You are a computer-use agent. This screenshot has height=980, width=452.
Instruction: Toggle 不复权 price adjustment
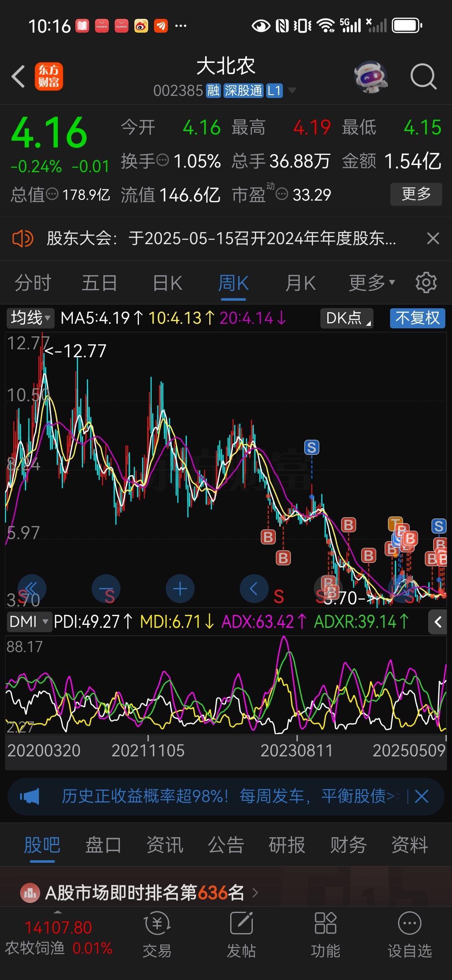[x=418, y=318]
